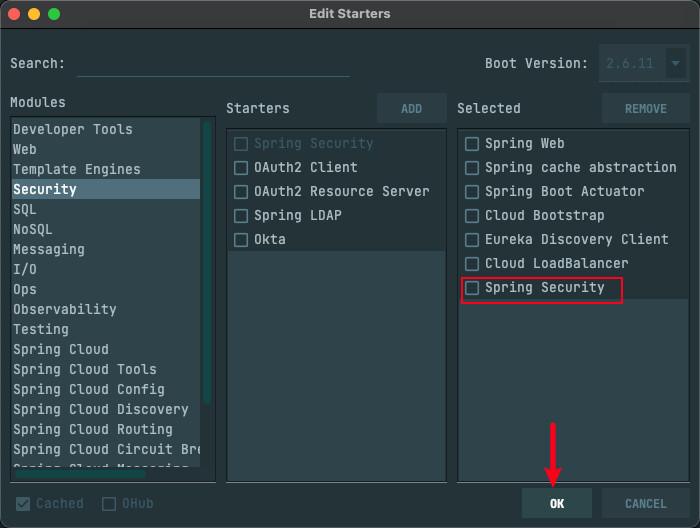Check Spring cache abstraction checkbox
The height and width of the screenshot is (528, 700).
tap(472, 168)
